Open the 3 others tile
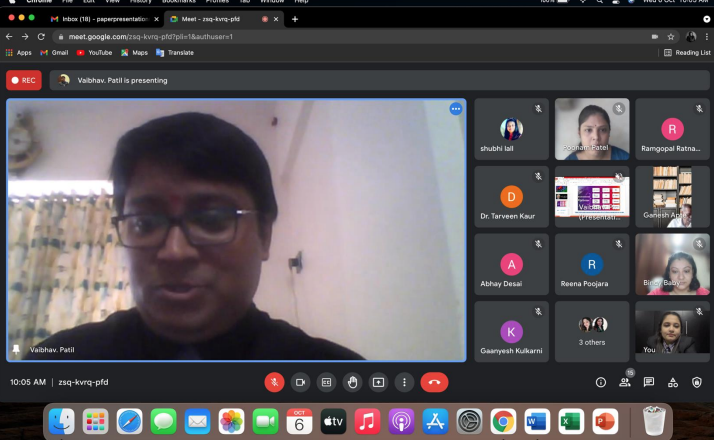The width and height of the screenshot is (714, 440). click(x=592, y=332)
